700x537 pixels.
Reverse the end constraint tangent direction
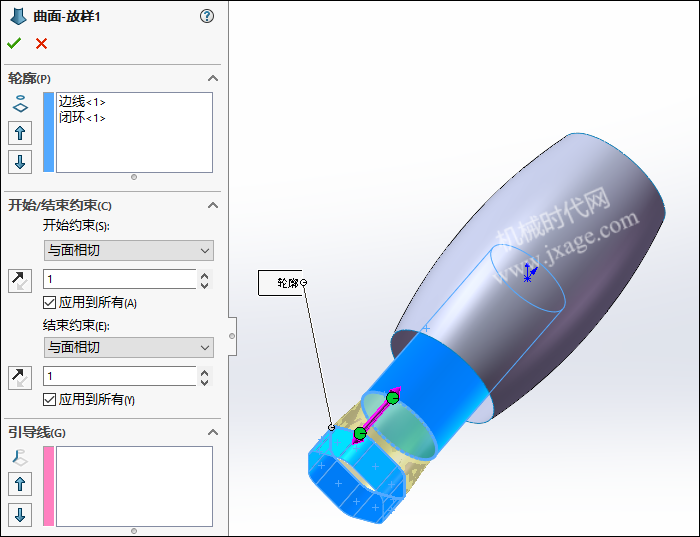click(20, 378)
